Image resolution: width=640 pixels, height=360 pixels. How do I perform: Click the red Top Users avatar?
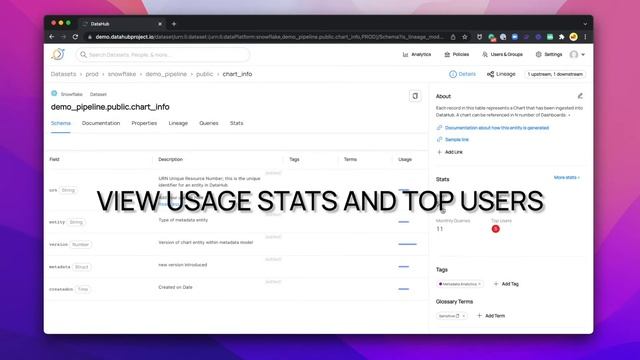point(496,229)
